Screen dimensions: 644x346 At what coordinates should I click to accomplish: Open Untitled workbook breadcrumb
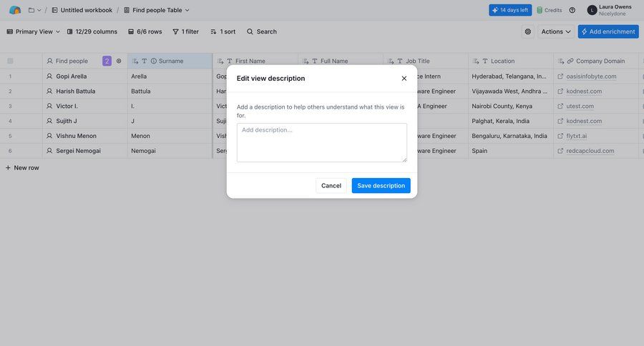[82, 10]
